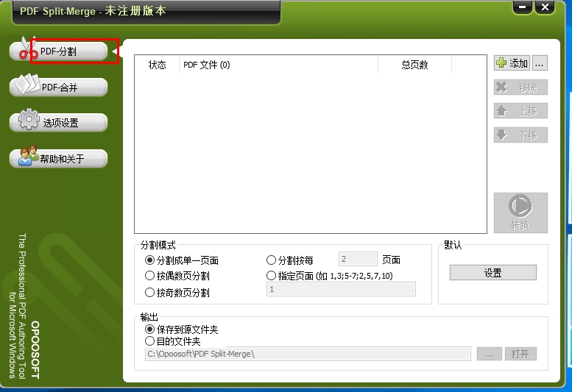Click the 打开 open folder button
Viewport: 572px width, 392px height.
point(520,354)
